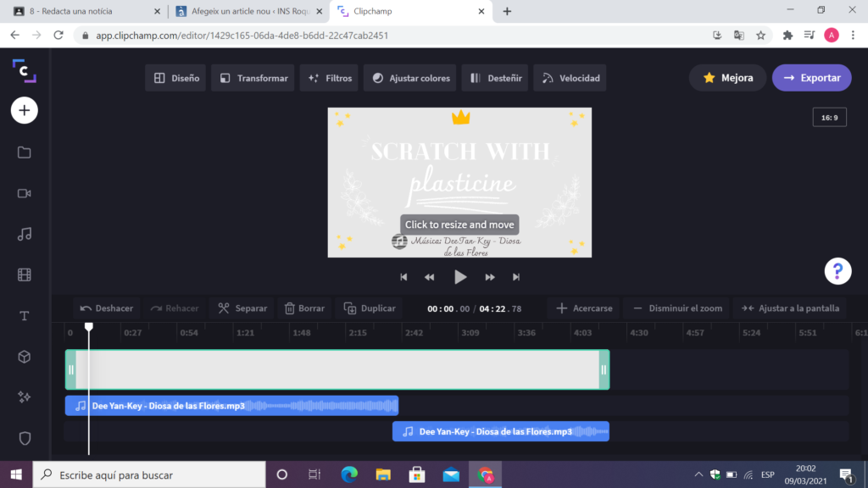Open the 16:9 aspect ratio selector
This screenshot has height=488, width=868.
click(x=829, y=118)
